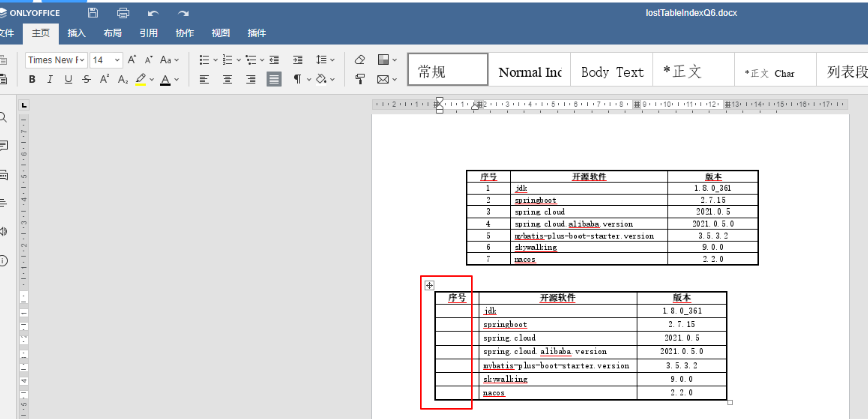Screen dimensions: 868x419
Task: Undo the last action
Action: (153, 13)
